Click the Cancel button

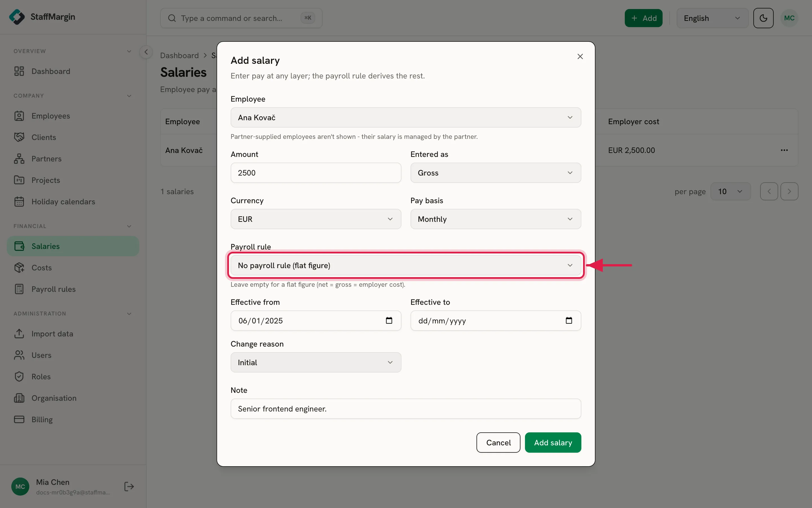point(498,443)
